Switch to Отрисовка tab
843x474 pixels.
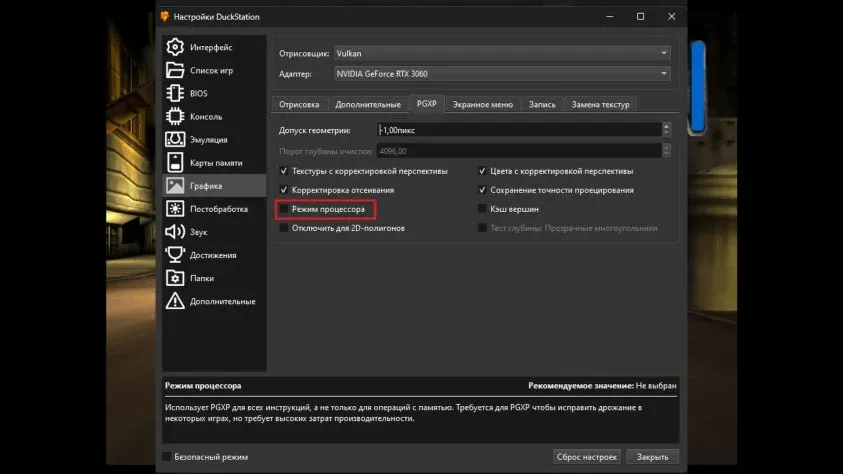299,104
